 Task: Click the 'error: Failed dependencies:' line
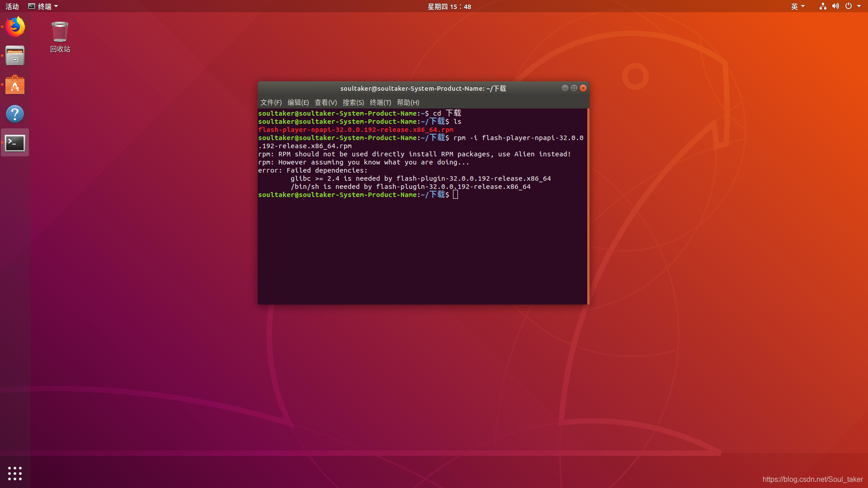313,170
